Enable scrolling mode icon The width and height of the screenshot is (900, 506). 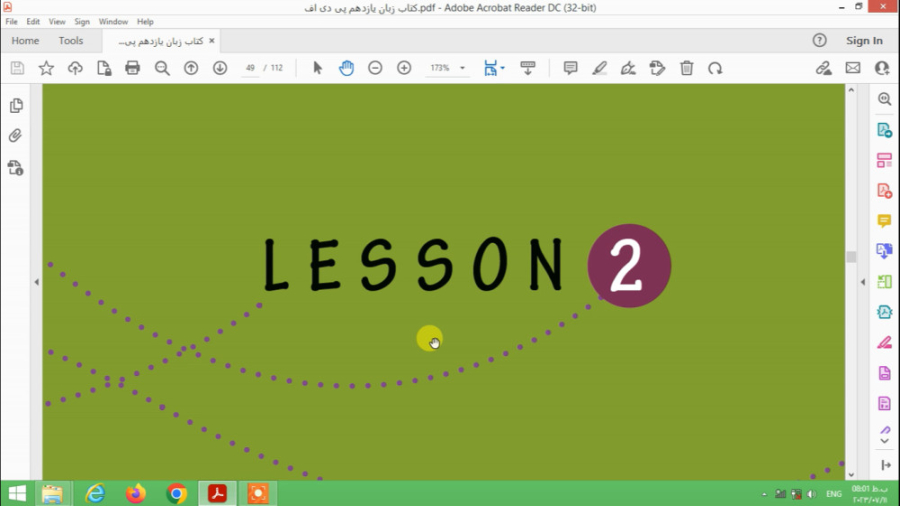tap(527, 68)
